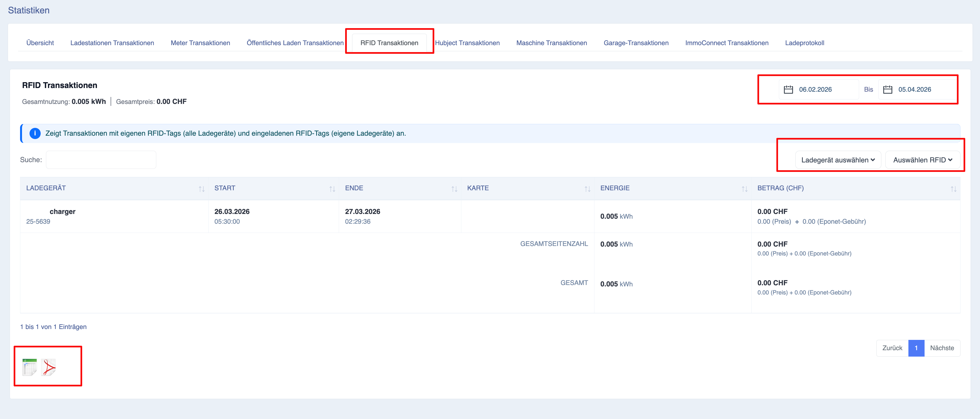Go to Nächste page
This screenshot has height=419, width=980.
(x=942, y=348)
